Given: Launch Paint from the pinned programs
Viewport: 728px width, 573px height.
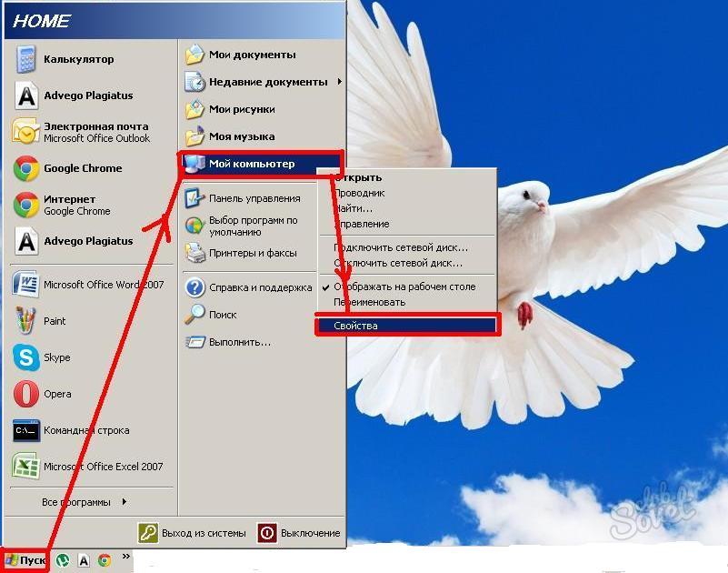Looking at the screenshot, I should click(x=25, y=321).
